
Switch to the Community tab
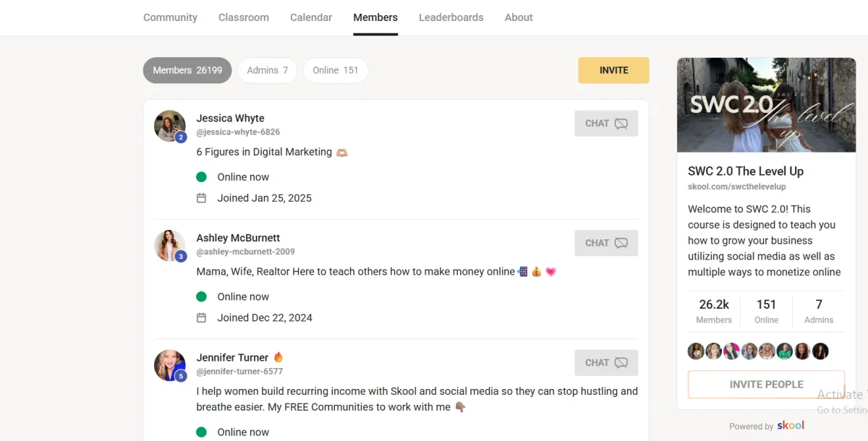pyautogui.click(x=170, y=17)
